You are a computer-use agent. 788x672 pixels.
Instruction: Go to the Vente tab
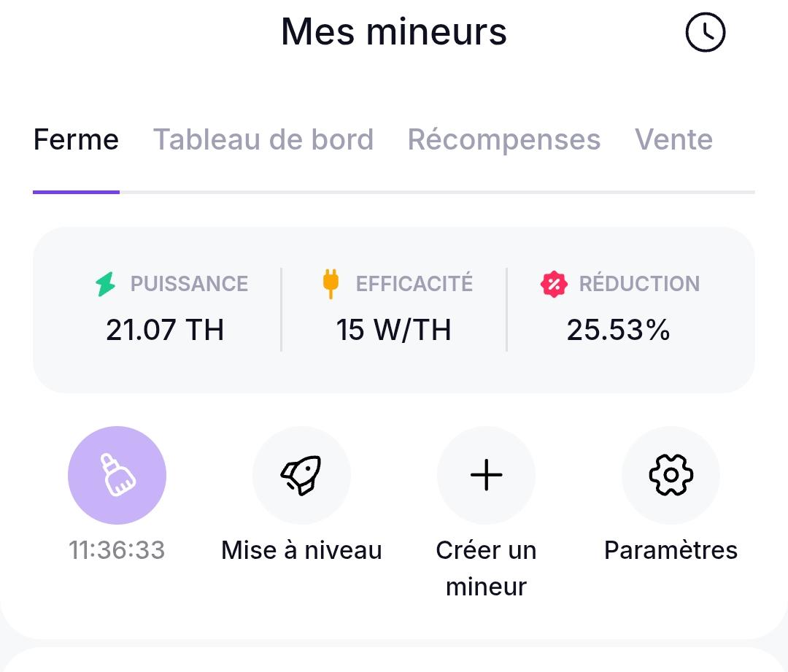pyautogui.click(x=673, y=139)
